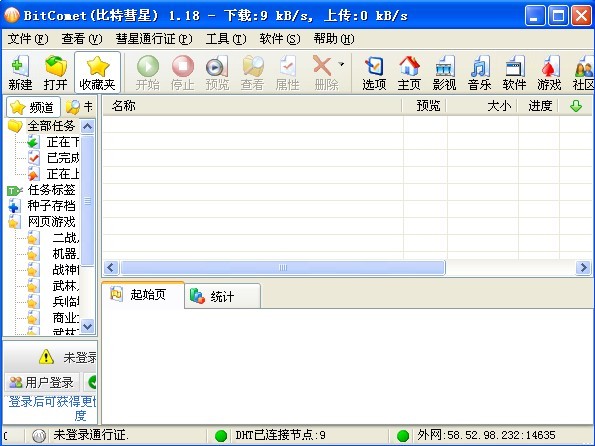Open the 软件 software toolbar icon
Viewport: 595px width, 446px height.
(514, 73)
